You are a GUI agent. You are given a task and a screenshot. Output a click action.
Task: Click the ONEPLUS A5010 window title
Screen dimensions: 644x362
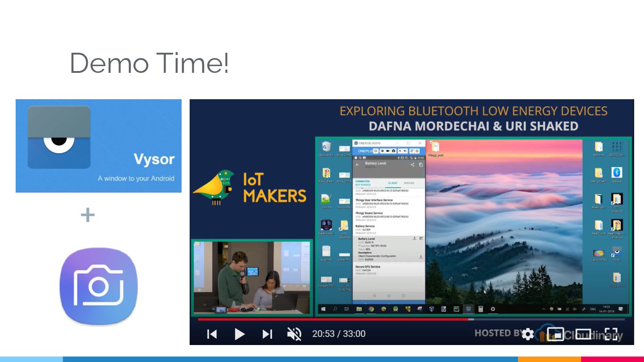point(369,143)
